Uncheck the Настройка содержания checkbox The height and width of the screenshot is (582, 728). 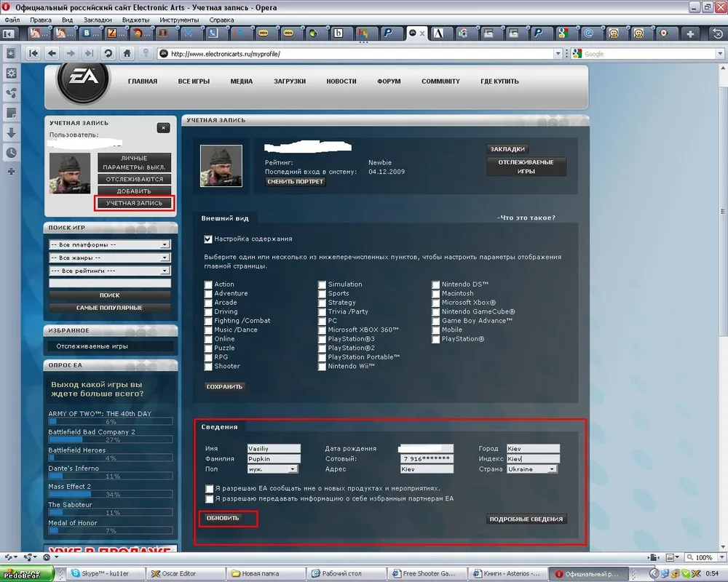(208, 239)
